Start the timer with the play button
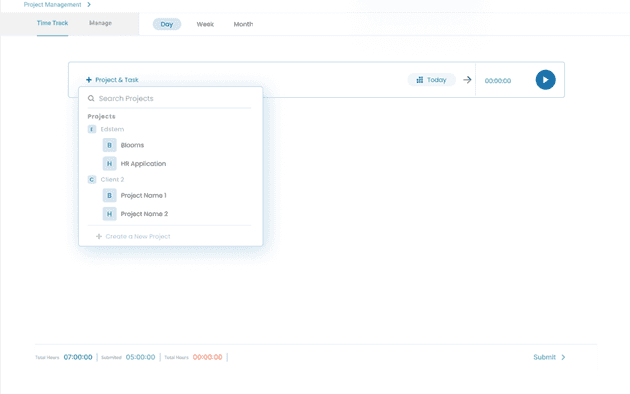Image resolution: width=630 pixels, height=394 pixels. pos(545,80)
